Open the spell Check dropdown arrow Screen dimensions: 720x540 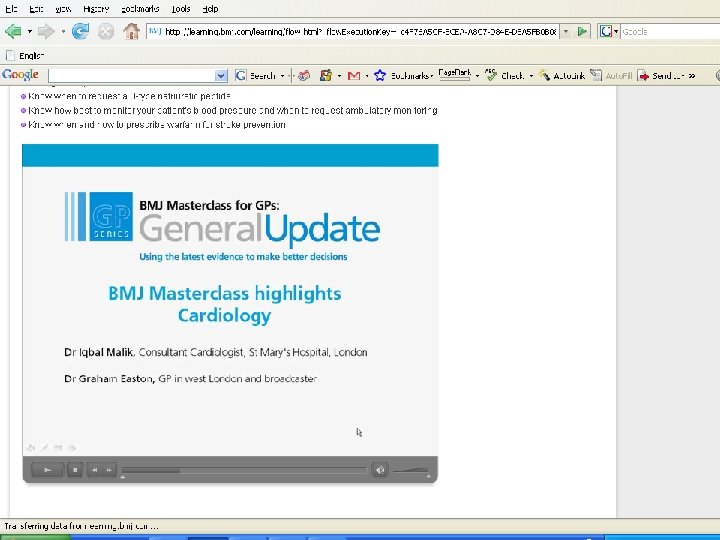(531, 76)
